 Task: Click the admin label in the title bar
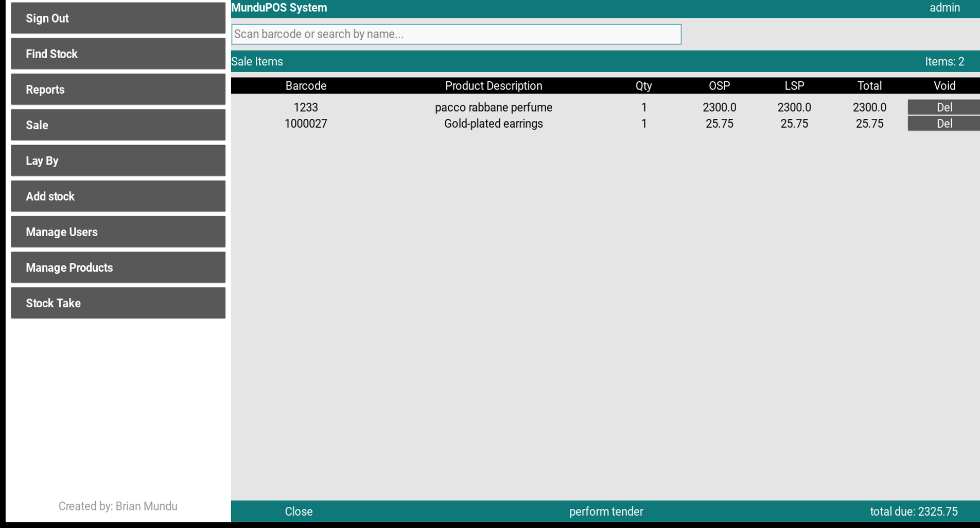coord(944,7)
